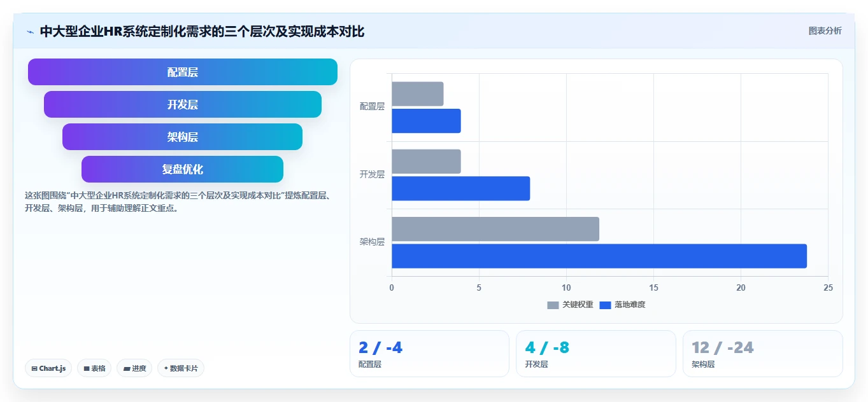Click the gray 开发层 关键权重 bar
This screenshot has height=402, width=868.
tap(426, 162)
